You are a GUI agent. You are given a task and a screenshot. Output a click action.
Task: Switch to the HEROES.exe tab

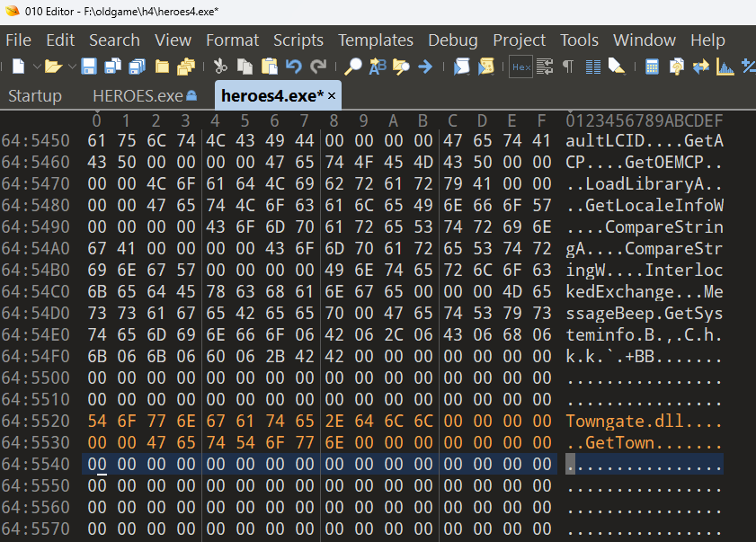(145, 96)
